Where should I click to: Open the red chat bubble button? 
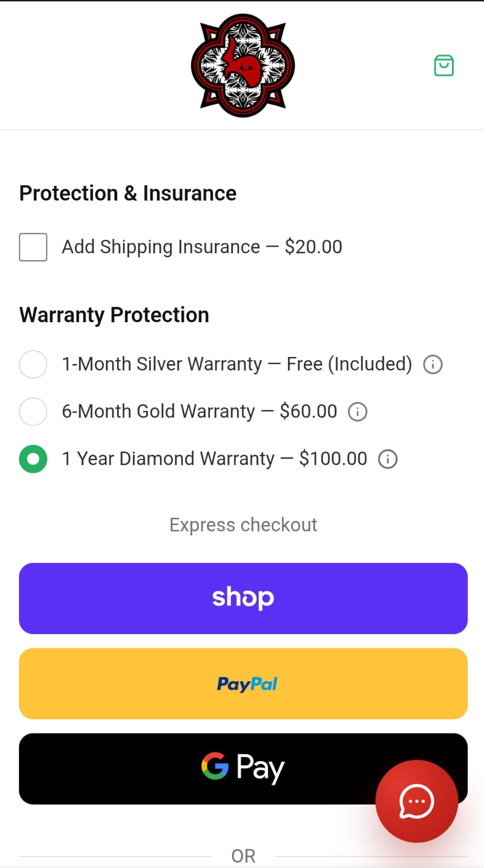(416, 801)
